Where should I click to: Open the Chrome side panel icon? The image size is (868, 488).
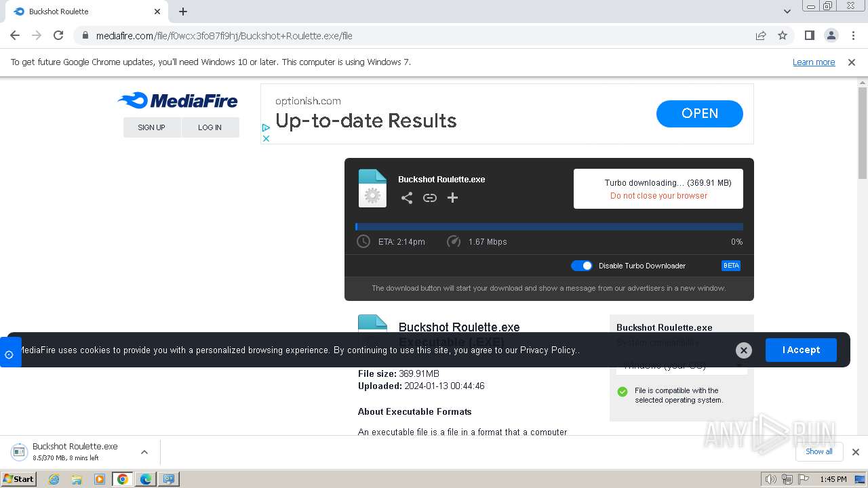809,35
